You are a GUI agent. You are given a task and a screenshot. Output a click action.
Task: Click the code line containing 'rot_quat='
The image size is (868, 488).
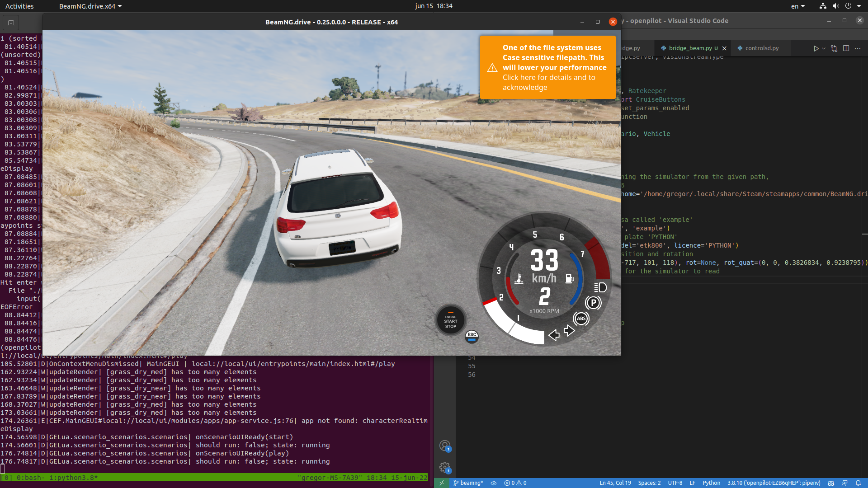tap(744, 263)
